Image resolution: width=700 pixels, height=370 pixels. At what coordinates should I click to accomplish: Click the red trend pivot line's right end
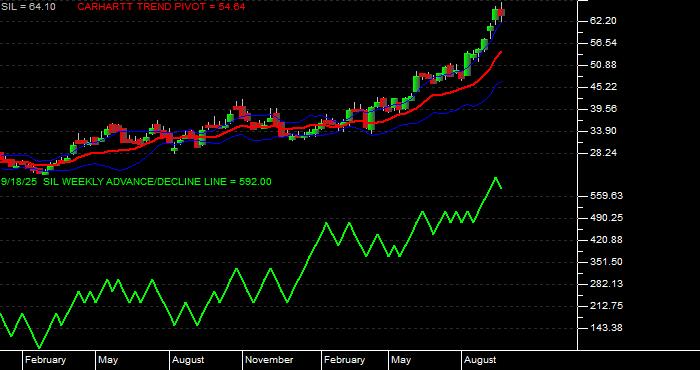[x=501, y=52]
